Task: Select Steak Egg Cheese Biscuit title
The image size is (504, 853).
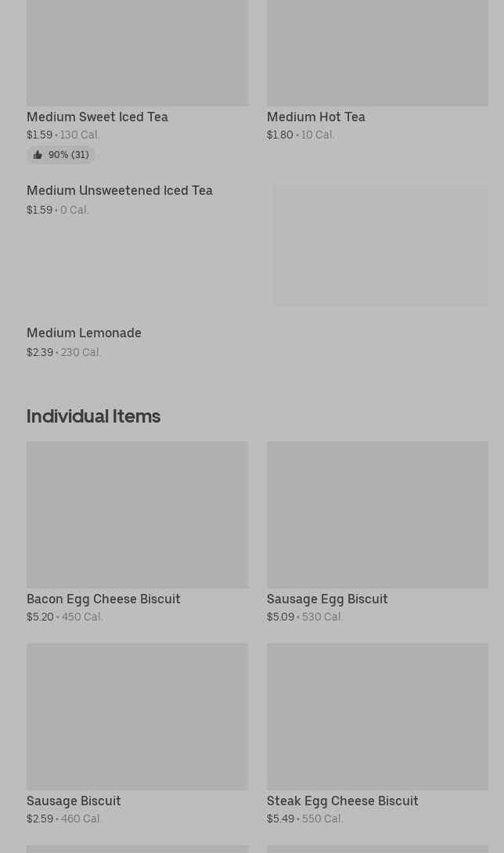Action: [342, 801]
